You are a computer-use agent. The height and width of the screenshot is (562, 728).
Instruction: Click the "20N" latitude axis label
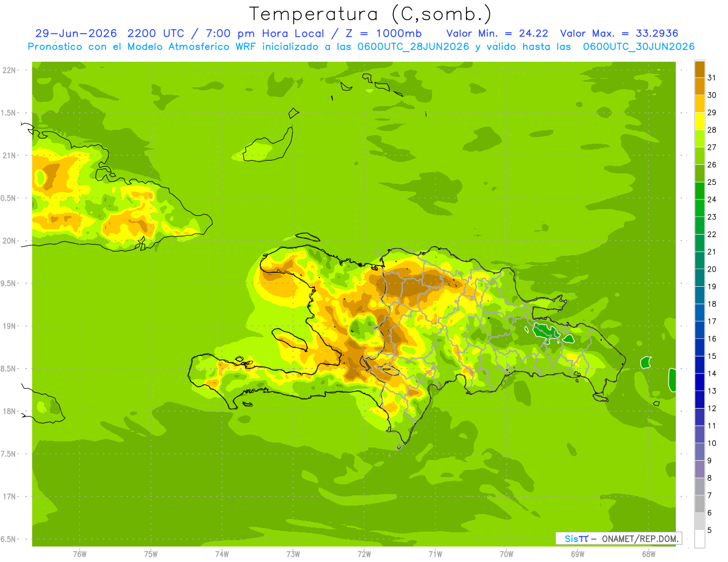tap(10, 241)
